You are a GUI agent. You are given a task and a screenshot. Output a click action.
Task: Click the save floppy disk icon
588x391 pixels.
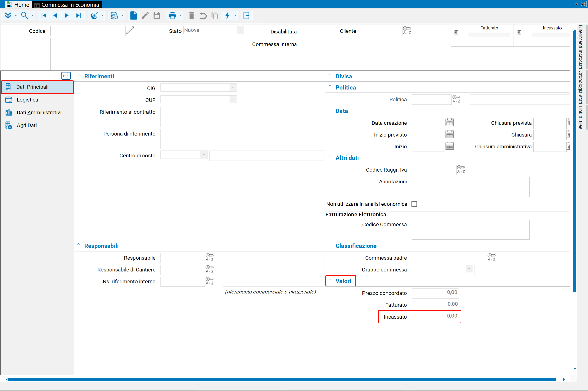point(157,15)
